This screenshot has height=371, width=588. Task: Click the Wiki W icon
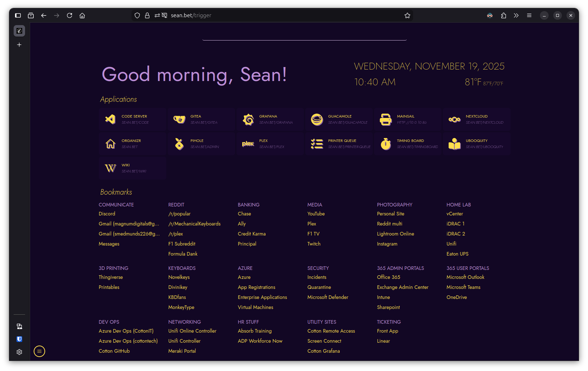click(110, 168)
